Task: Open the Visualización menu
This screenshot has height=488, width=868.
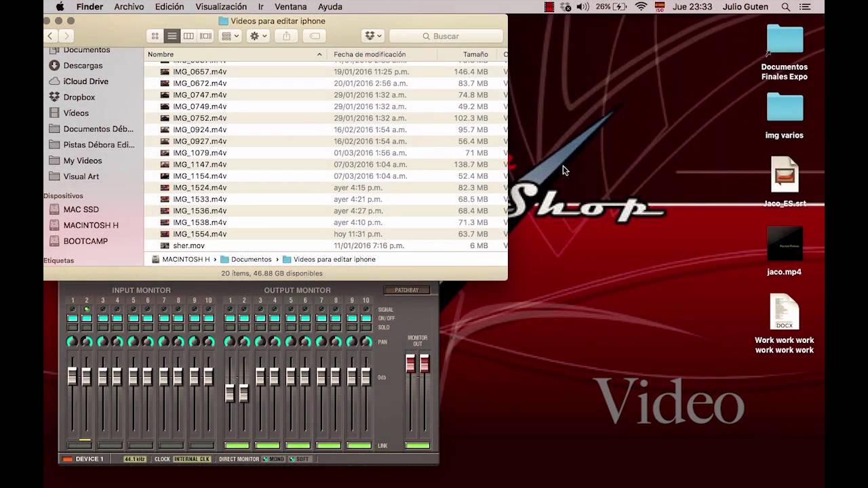Action: pos(221,7)
